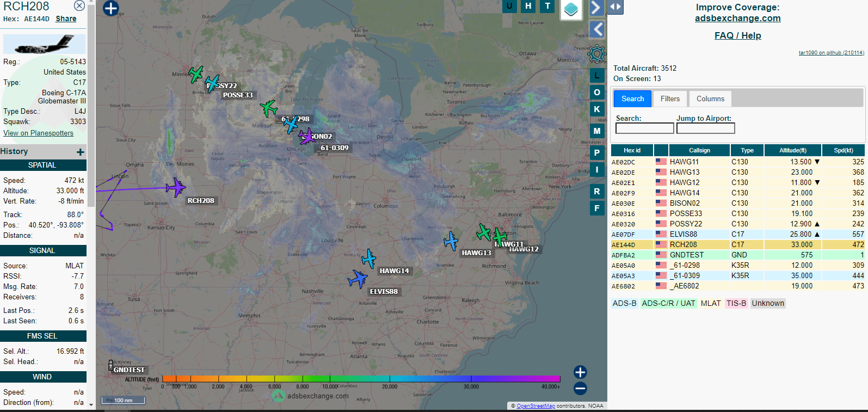Select the BISON02 table row

point(738,203)
